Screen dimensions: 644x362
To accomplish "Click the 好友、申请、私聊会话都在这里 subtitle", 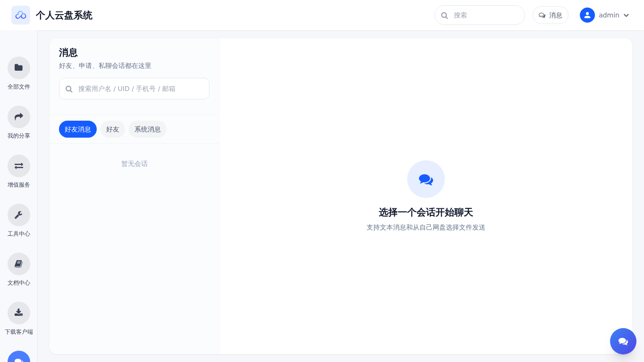I will click(105, 66).
